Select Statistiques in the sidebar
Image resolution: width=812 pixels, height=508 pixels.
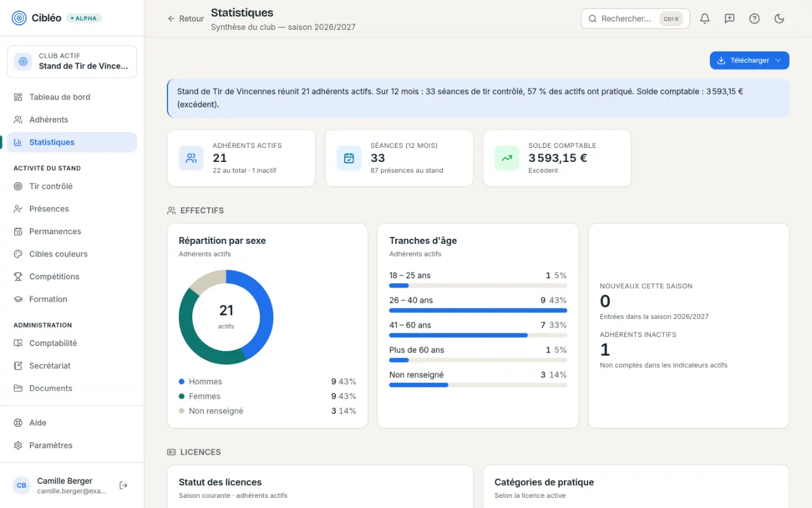[x=72, y=142]
